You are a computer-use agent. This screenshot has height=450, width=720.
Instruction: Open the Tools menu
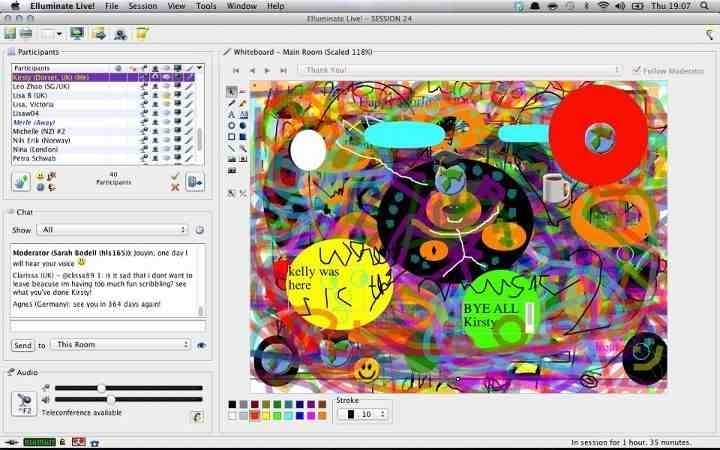pyautogui.click(x=206, y=6)
